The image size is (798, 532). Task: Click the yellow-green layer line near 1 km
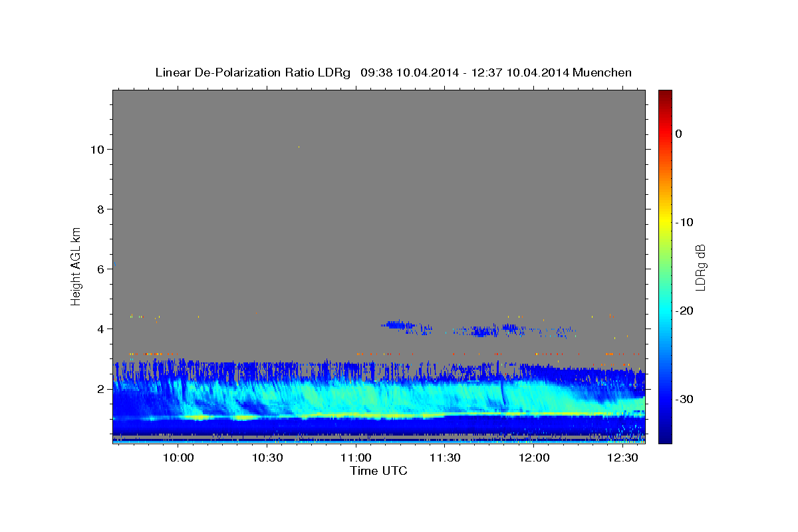point(379,416)
